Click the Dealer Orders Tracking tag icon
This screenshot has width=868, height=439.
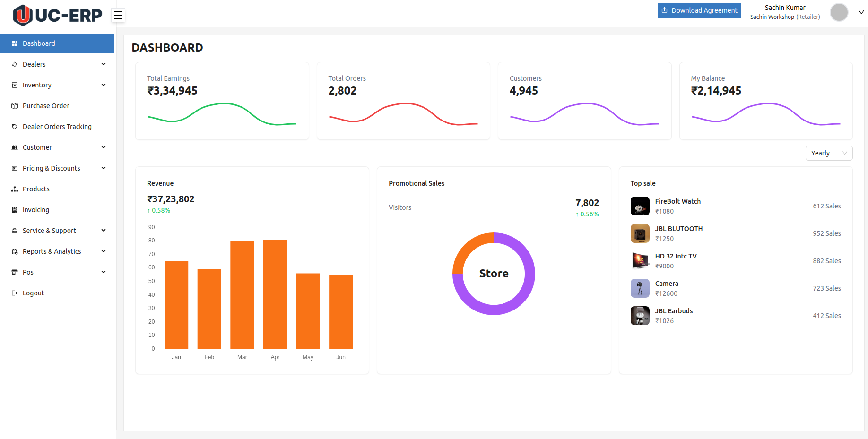[15, 127]
